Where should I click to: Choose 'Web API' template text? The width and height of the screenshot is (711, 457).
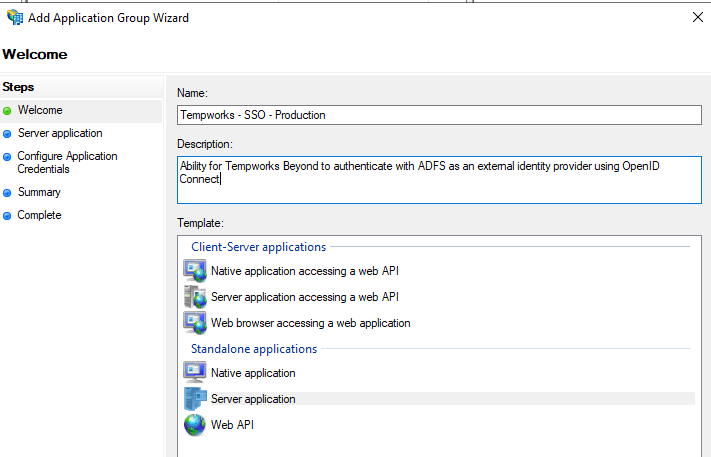[x=232, y=425]
